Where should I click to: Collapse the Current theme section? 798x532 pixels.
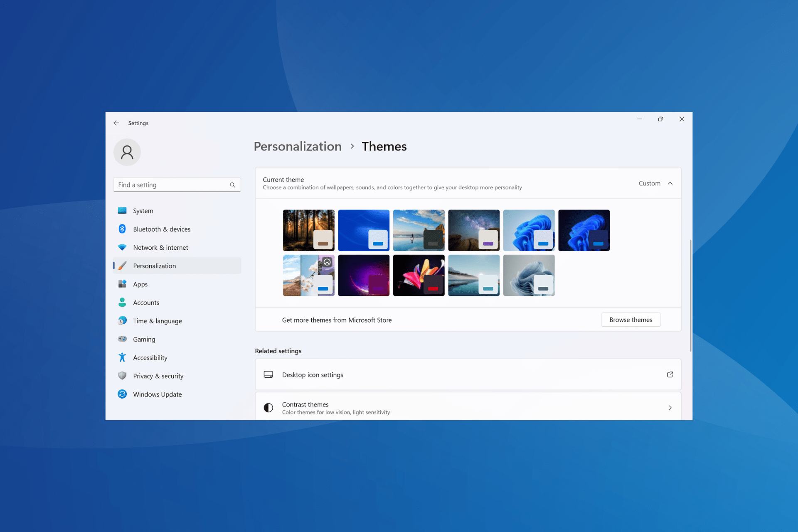[670, 183]
